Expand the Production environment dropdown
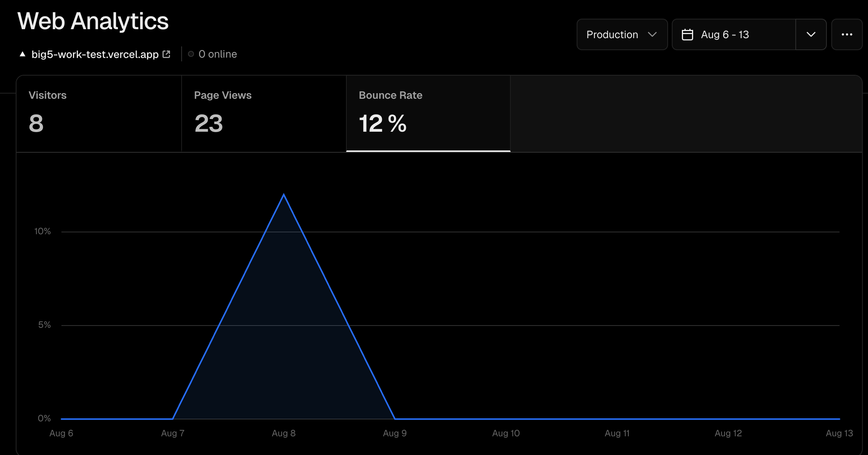868x455 pixels. click(622, 34)
